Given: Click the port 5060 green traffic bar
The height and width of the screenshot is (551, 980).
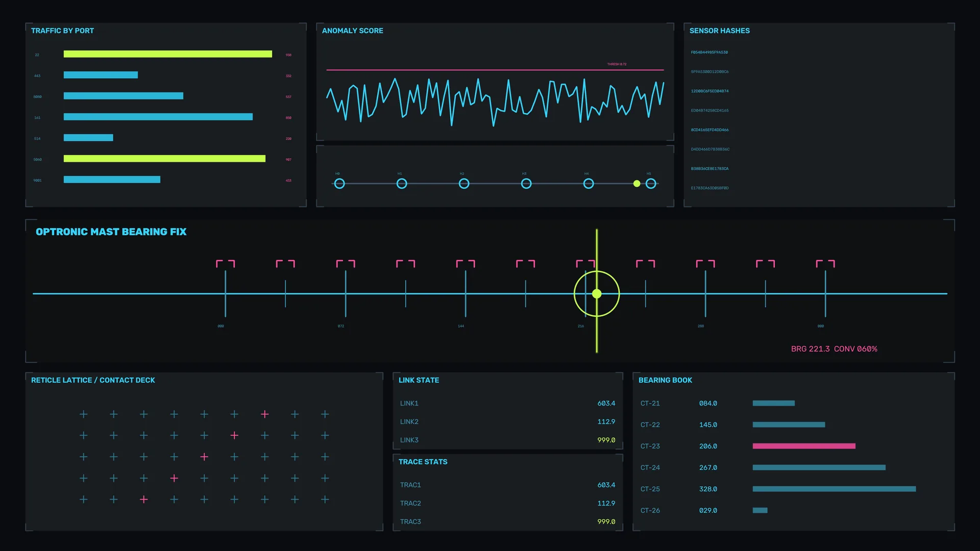Looking at the screenshot, I should coord(164,159).
